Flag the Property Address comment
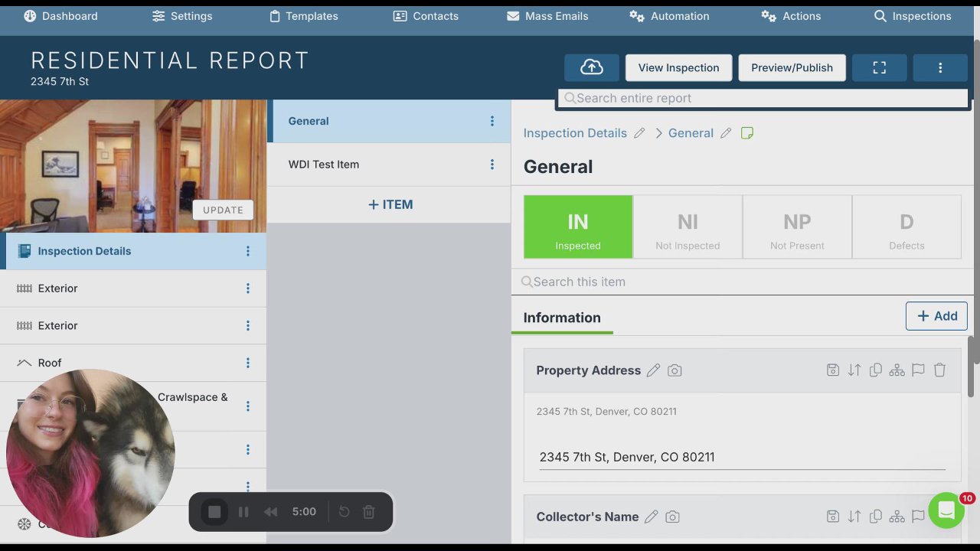This screenshot has height=551, width=980. click(919, 370)
